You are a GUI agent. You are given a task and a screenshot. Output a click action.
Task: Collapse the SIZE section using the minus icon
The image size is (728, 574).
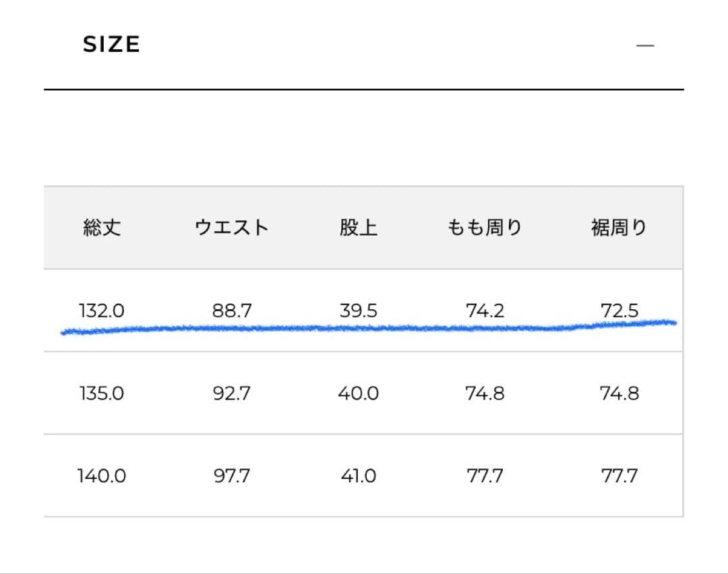646,44
